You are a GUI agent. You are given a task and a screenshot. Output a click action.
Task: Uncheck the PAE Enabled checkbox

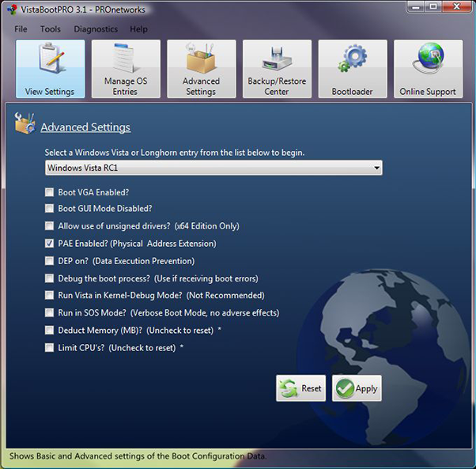[49, 244]
